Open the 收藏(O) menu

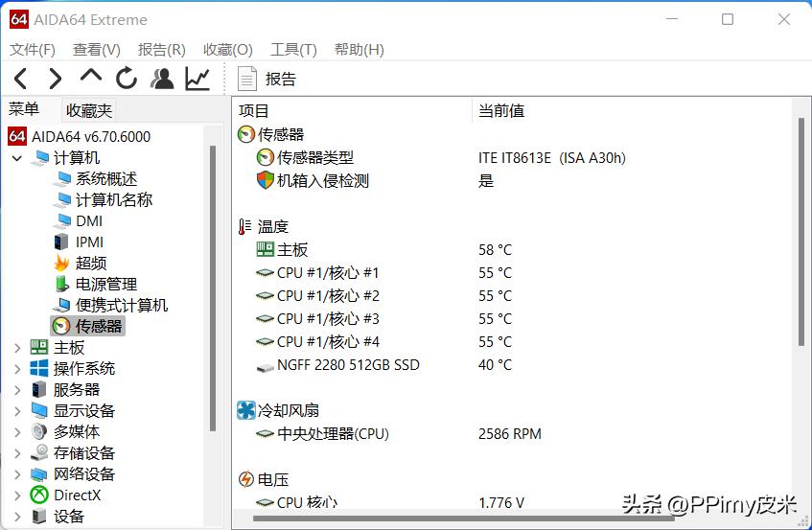228,50
